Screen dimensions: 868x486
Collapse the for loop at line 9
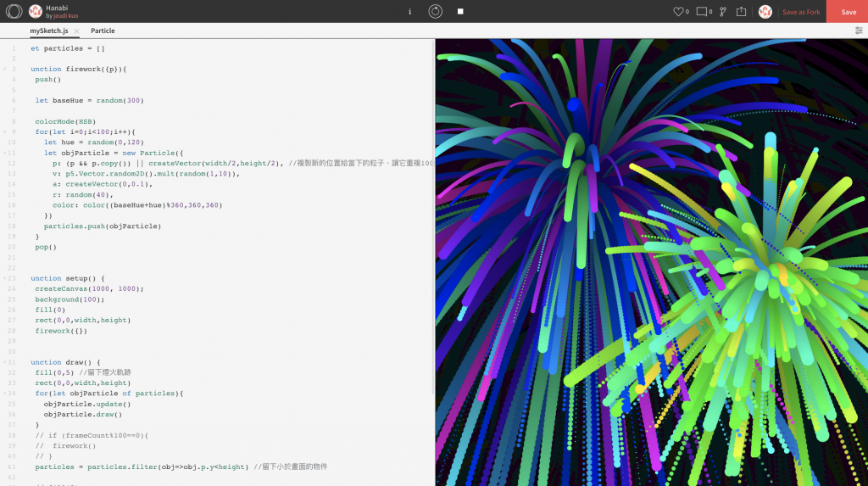5,132
